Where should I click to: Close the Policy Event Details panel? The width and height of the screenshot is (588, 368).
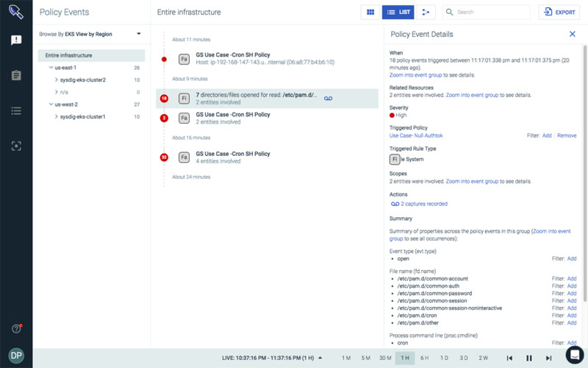click(573, 34)
